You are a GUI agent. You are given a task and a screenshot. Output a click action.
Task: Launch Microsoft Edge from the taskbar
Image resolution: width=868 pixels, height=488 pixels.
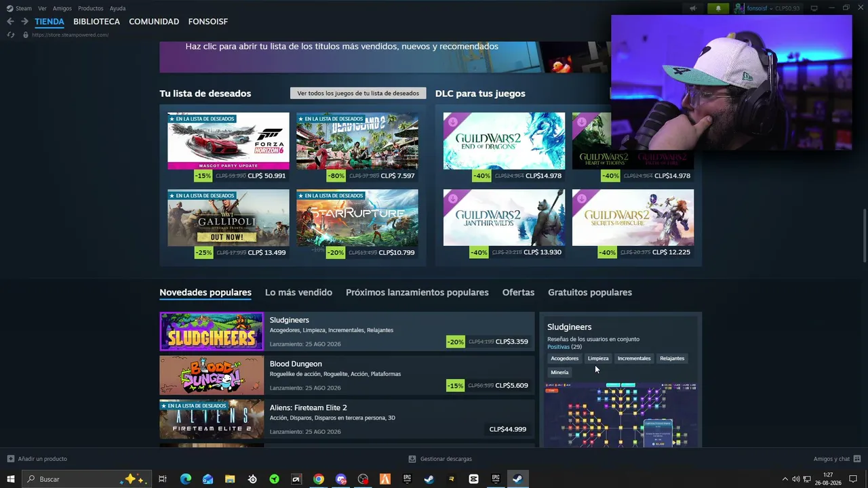tap(186, 479)
